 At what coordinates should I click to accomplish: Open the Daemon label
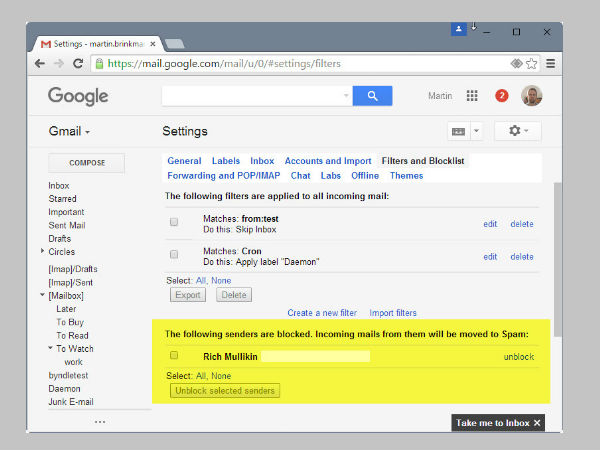pyautogui.click(x=64, y=389)
